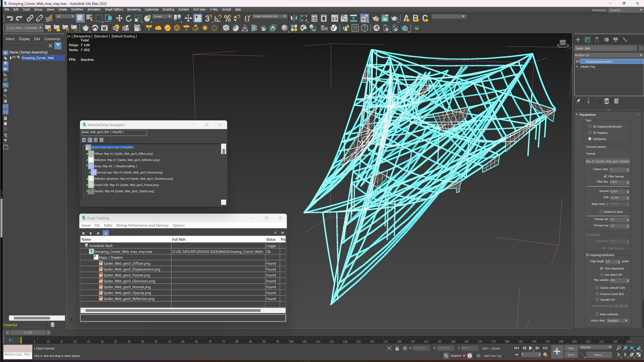
Task: Click the Mirror tool icon
Action: point(294,18)
